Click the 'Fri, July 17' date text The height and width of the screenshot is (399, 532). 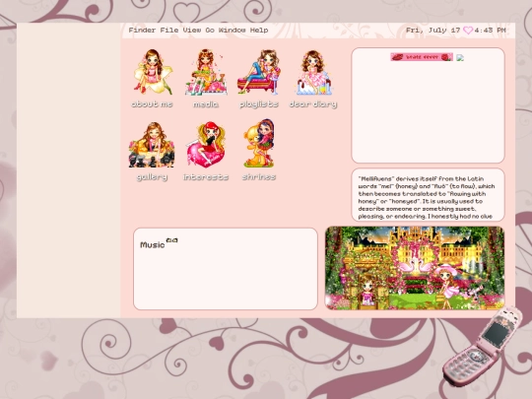click(x=432, y=31)
